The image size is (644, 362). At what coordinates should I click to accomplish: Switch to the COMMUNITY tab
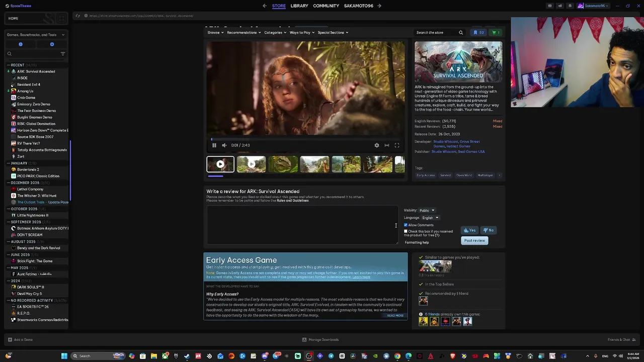[326, 6]
